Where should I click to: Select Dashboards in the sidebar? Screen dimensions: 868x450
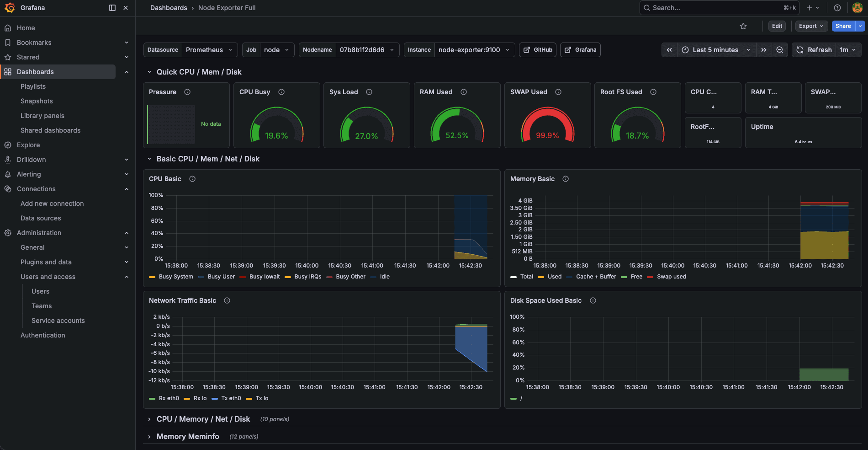pyautogui.click(x=58, y=72)
